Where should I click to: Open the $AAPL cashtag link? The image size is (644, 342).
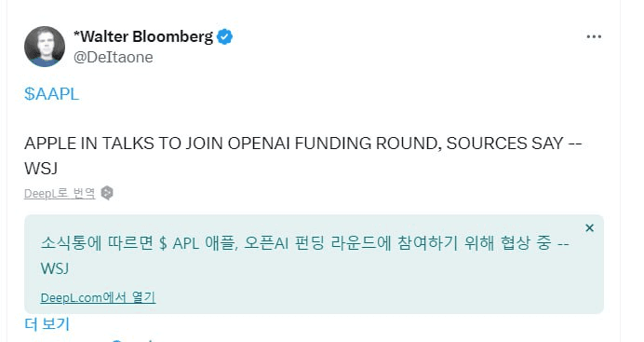pos(51,94)
